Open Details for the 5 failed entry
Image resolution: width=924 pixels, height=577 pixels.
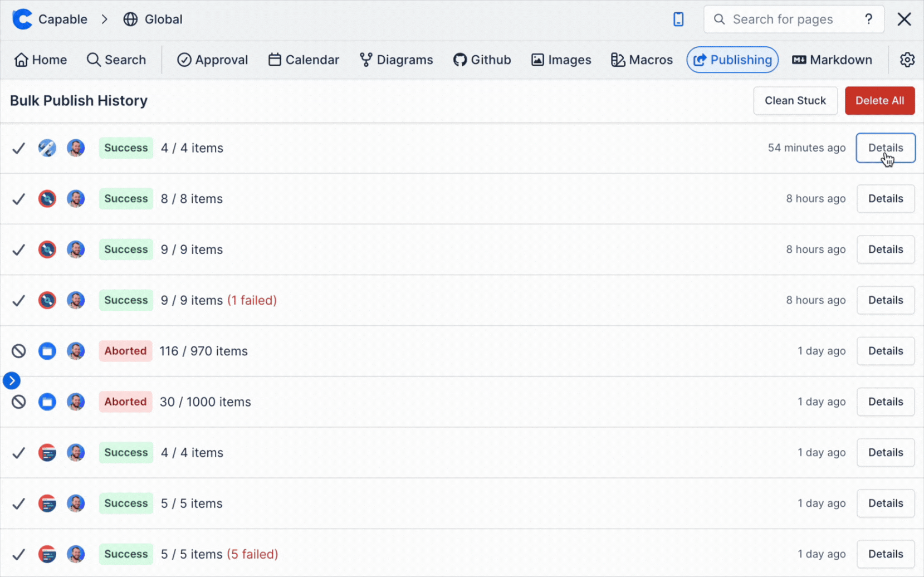885,554
